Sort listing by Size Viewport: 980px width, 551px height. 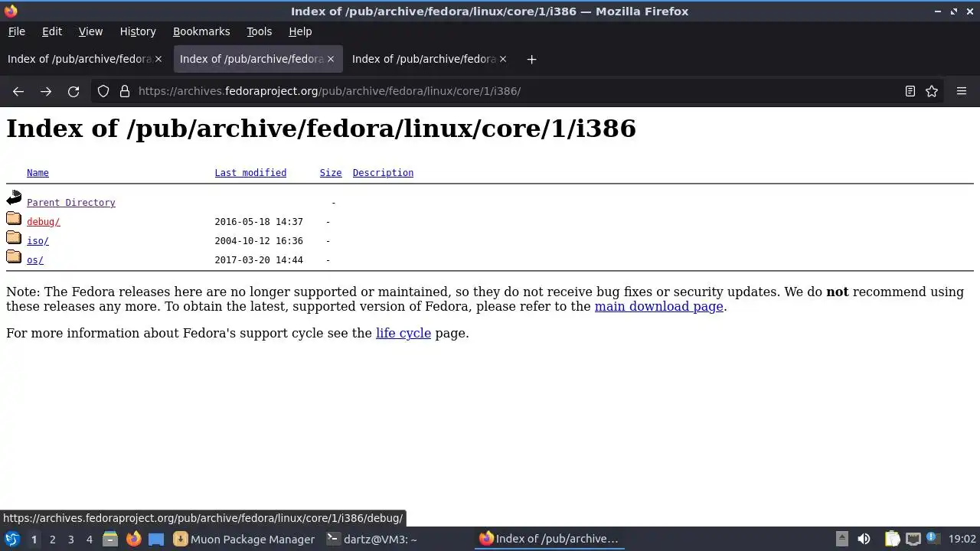(331, 173)
